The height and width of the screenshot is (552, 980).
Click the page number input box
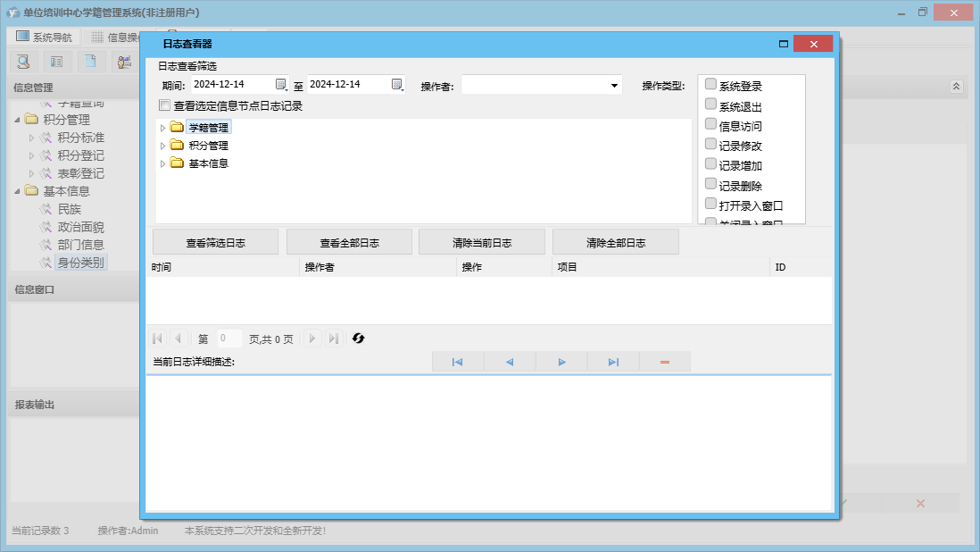[x=229, y=339]
